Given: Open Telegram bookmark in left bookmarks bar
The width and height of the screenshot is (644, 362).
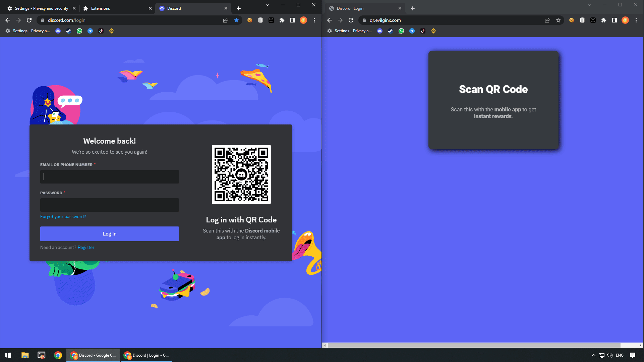Looking at the screenshot, I should point(90,31).
